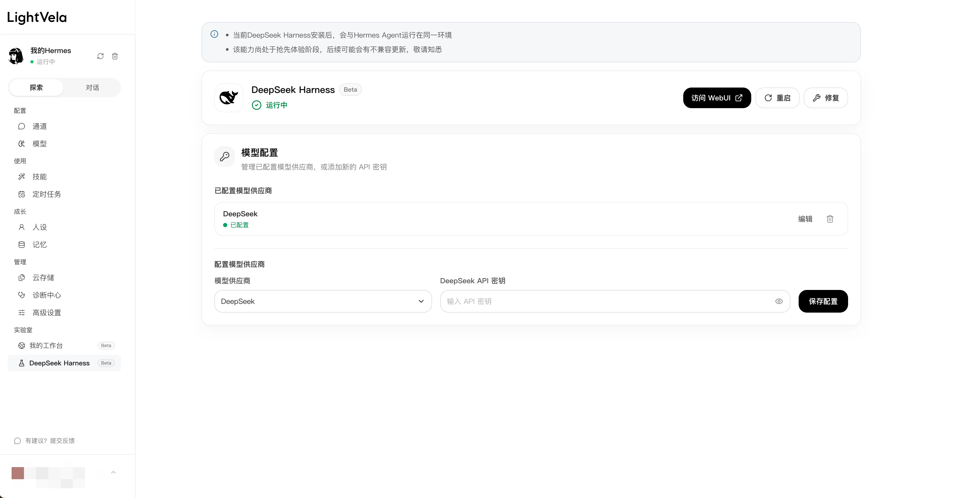Open 访问 WebUI in a new window
The height and width of the screenshot is (498, 980).
coord(717,98)
